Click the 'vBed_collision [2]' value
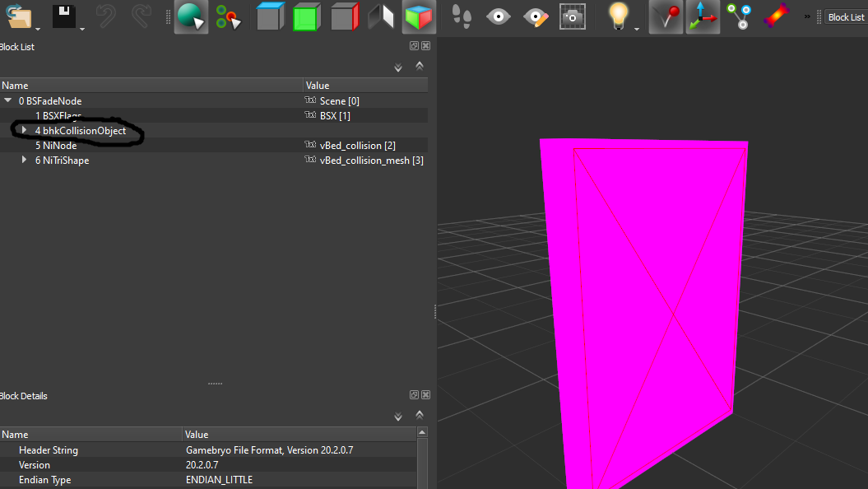Image resolution: width=868 pixels, height=489 pixels. (x=358, y=145)
